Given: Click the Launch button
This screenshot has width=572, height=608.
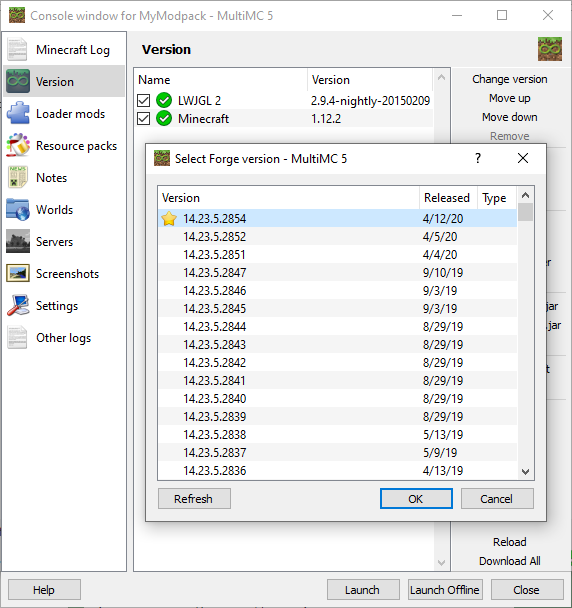Looking at the screenshot, I should coord(363,590).
